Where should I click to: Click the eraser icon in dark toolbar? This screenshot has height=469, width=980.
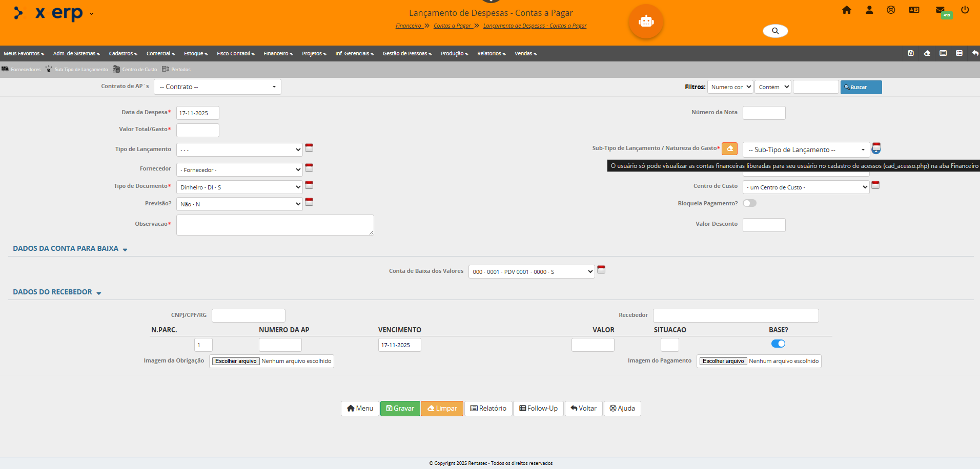(927, 53)
